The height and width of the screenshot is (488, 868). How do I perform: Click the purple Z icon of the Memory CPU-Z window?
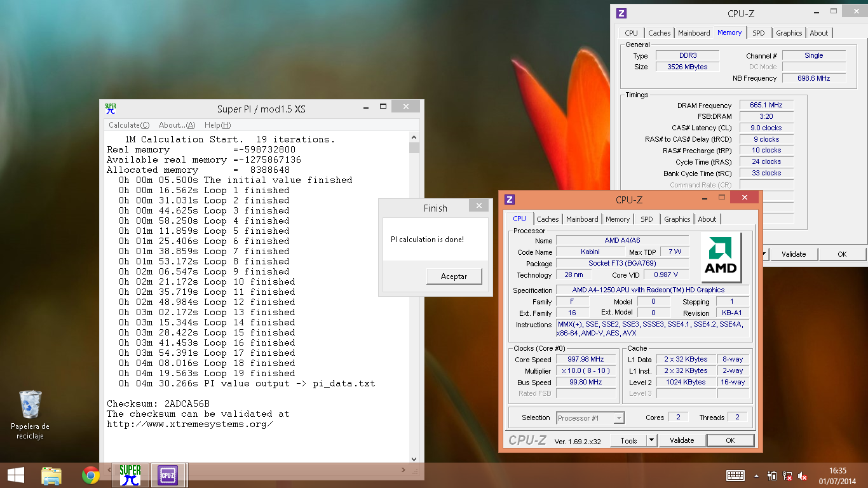point(621,13)
